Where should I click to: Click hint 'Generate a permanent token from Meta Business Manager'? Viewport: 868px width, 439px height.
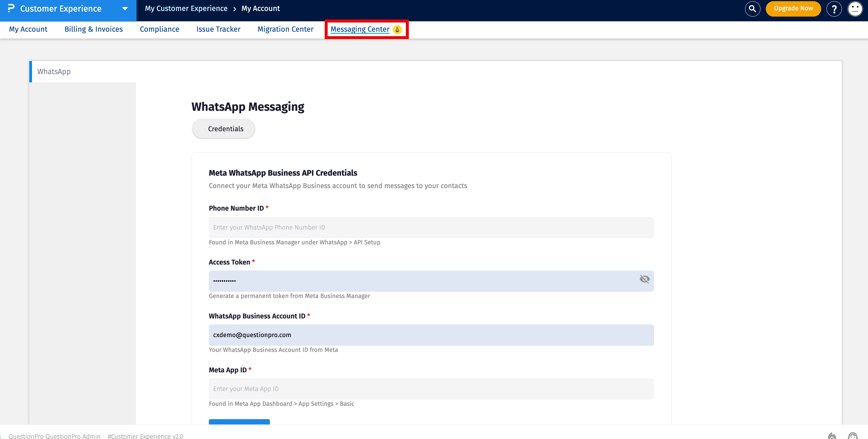289,296
